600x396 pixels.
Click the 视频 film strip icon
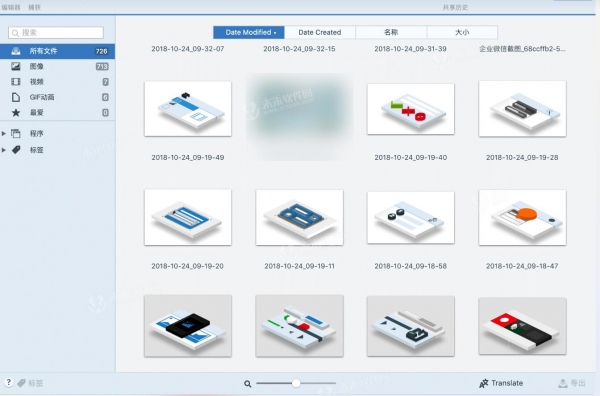pyautogui.click(x=16, y=81)
